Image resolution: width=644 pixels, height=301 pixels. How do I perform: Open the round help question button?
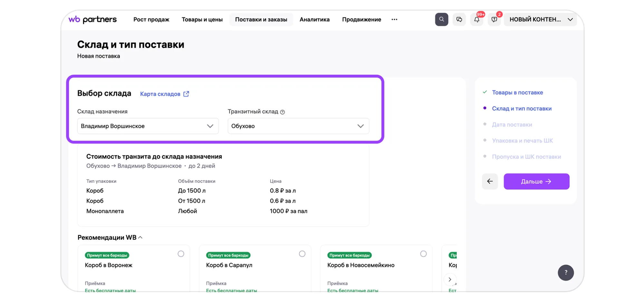click(x=566, y=273)
